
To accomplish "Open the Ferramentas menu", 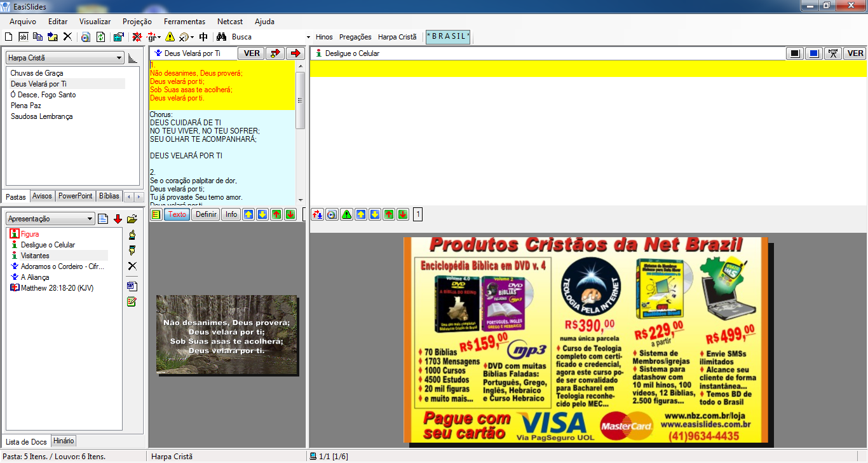I will coord(184,21).
